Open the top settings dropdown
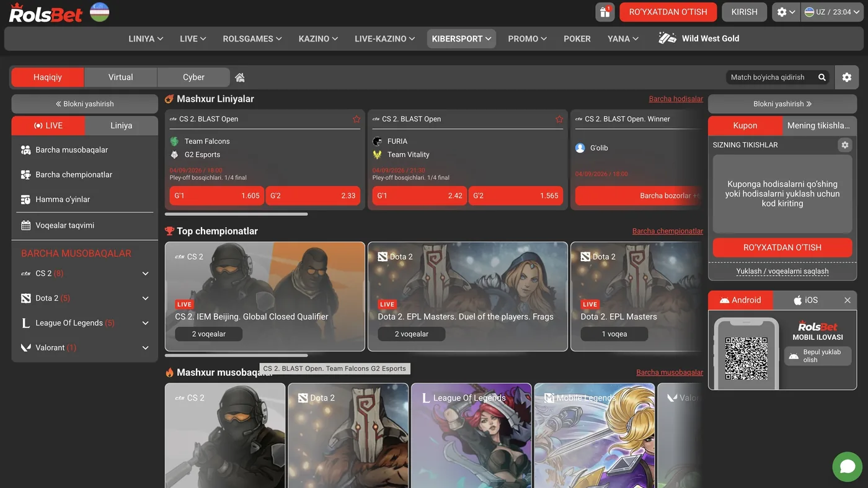This screenshot has height=488, width=868. [786, 12]
